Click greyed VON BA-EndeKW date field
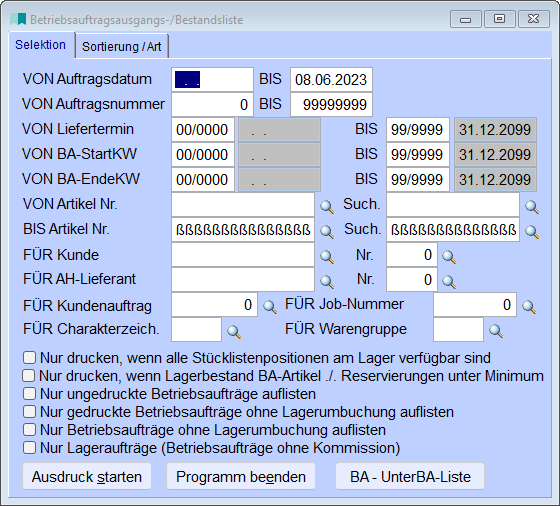This screenshot has height=506, width=560. [279, 179]
